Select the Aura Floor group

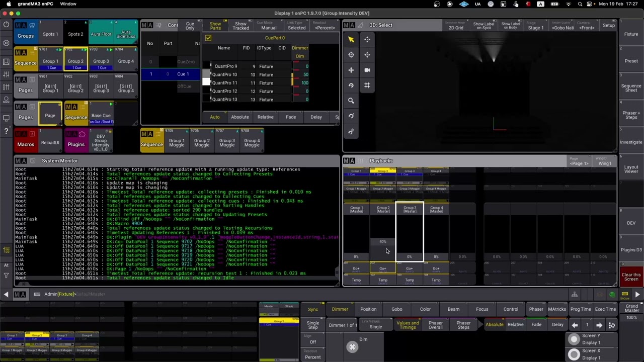click(101, 32)
